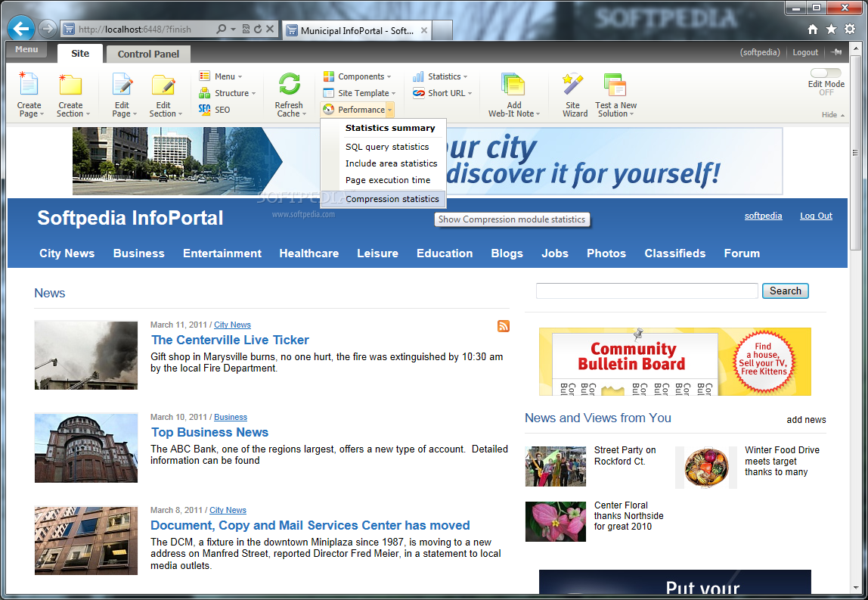Launch the Site Wizard wand icon
Viewport: 868px width, 600px height.
[x=573, y=84]
